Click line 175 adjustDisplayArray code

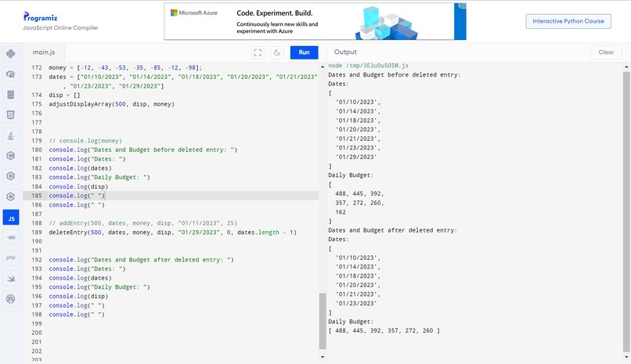click(111, 104)
